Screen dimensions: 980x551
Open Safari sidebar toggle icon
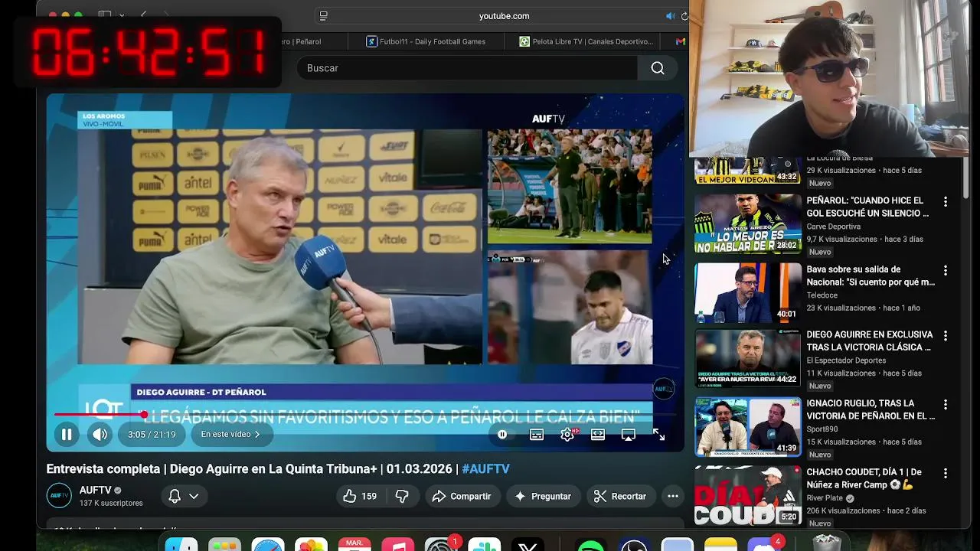pos(105,15)
